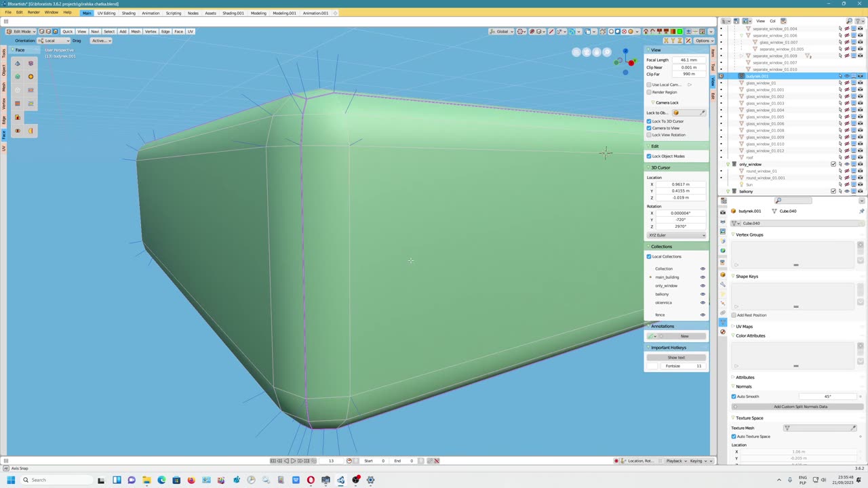The height and width of the screenshot is (488, 868).
Task: Disable Local Collections checkbox
Action: (649, 256)
